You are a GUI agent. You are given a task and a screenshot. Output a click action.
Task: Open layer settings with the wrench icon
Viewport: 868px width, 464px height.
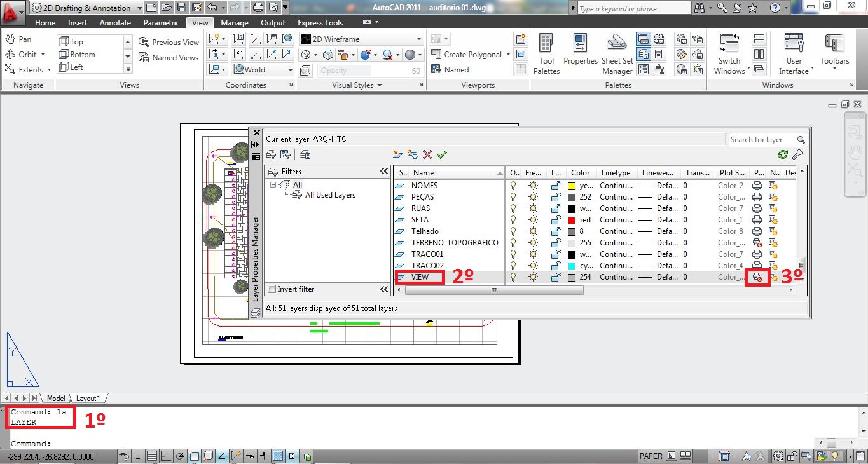797,154
